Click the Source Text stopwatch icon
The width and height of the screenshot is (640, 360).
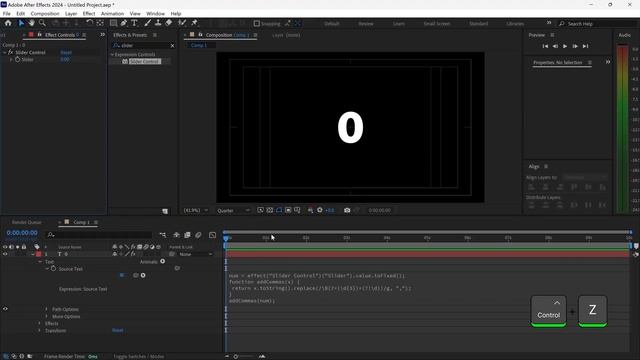click(53, 269)
